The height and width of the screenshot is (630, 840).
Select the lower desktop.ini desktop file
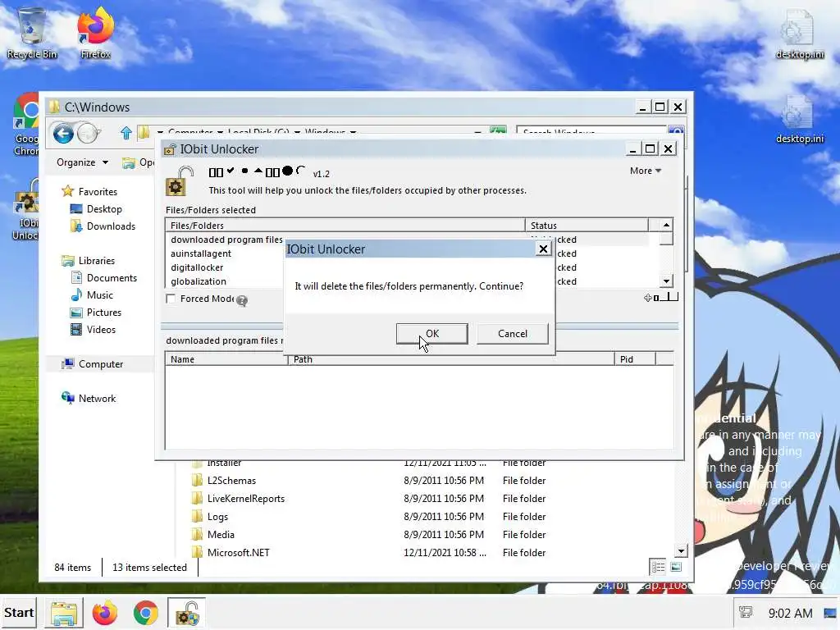point(799,119)
